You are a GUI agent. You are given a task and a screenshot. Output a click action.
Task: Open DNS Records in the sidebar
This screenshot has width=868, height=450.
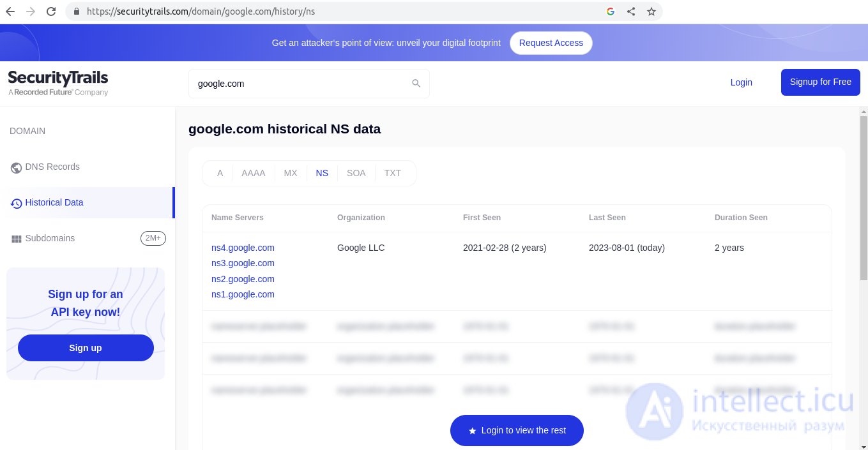(88, 167)
